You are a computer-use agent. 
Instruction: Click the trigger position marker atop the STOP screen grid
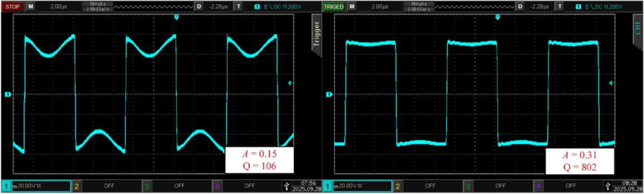176,17
